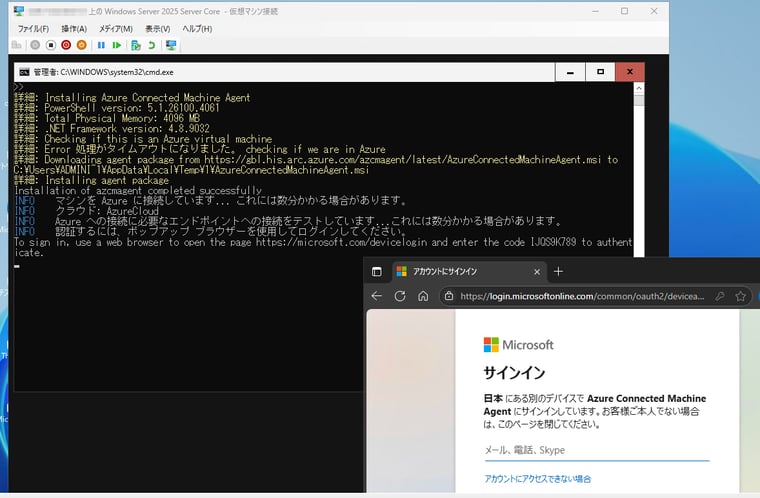This screenshot has height=498, width=760.
Task: Click the Ctrl+Alt+Del toolbar icon
Action: 16,45
